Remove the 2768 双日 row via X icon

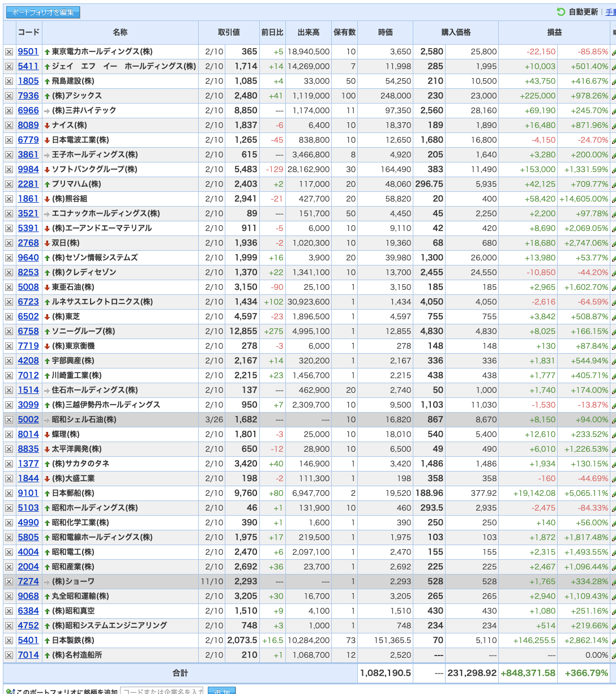(x=9, y=243)
